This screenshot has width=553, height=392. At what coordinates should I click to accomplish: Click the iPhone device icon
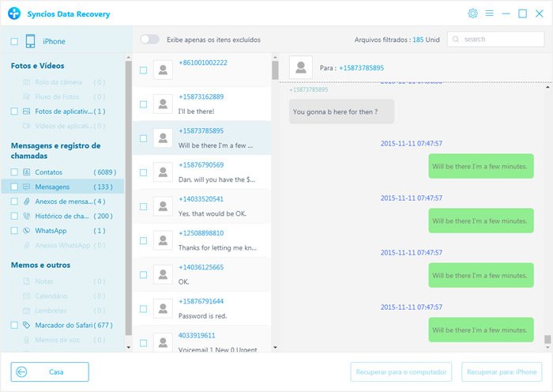click(30, 41)
